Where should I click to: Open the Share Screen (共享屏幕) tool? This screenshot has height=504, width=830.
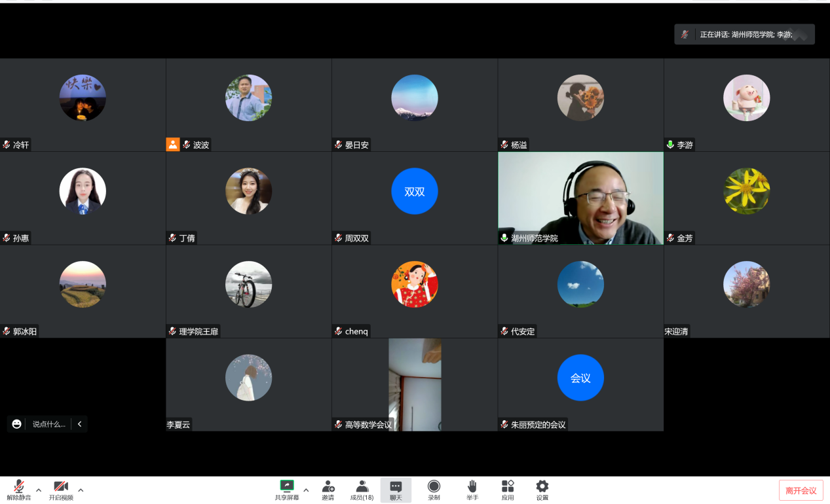click(x=287, y=489)
